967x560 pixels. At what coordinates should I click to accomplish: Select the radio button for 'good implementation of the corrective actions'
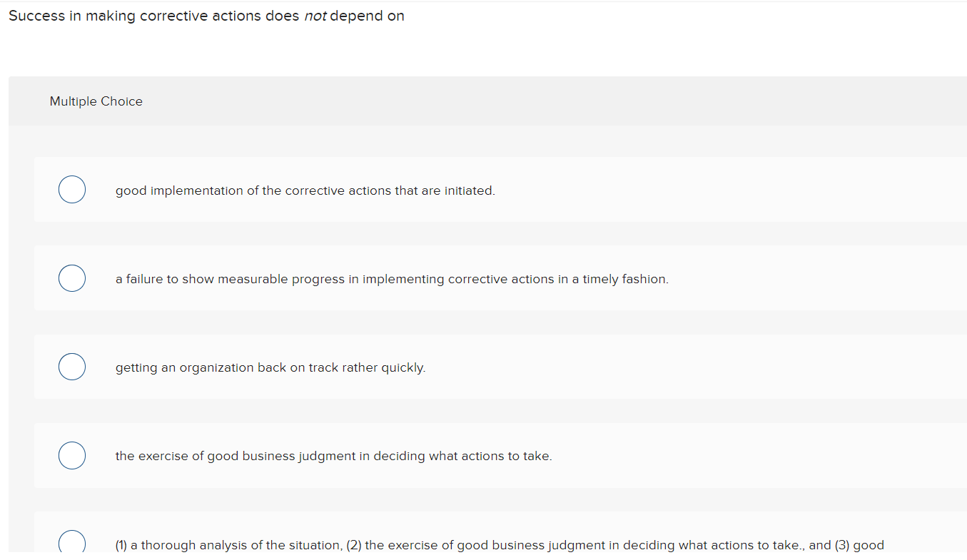[71, 189]
